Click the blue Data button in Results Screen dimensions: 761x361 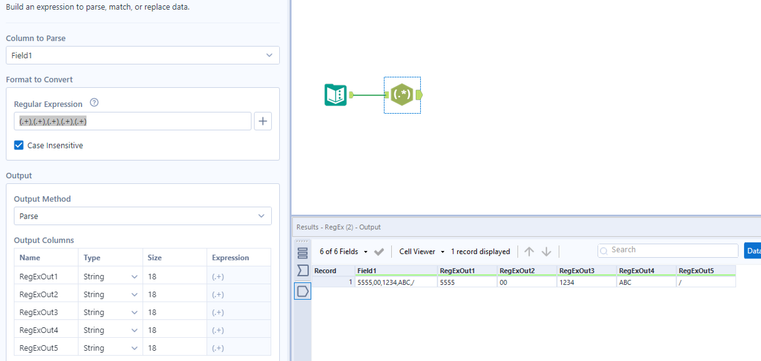tap(752, 251)
